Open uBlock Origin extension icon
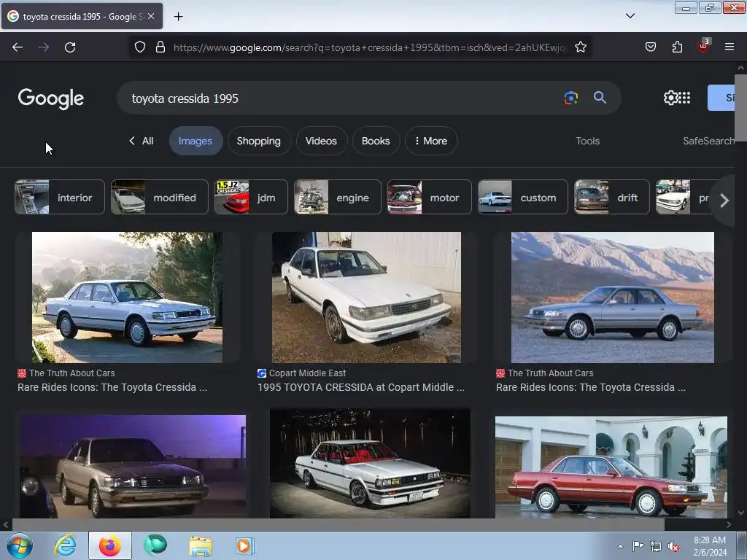Viewport: 747px width, 560px height. [x=703, y=46]
